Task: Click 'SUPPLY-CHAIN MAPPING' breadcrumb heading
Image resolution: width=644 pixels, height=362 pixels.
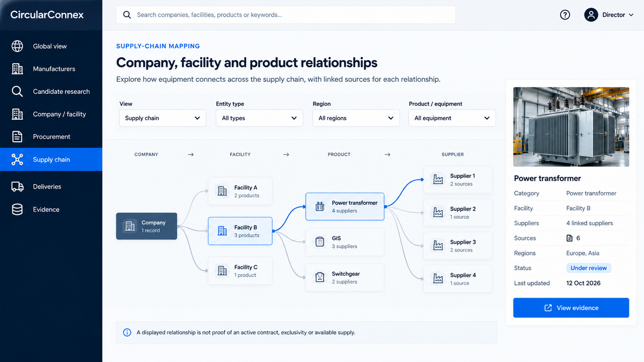Action: 158,46
